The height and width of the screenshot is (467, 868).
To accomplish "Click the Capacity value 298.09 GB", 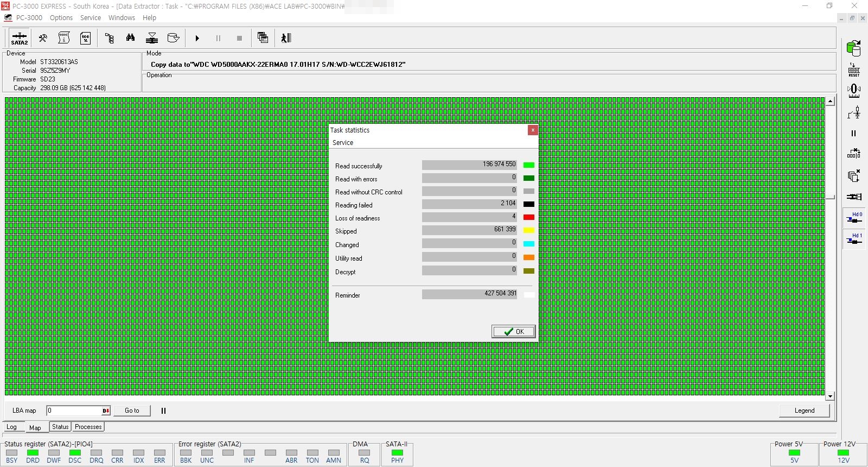I will pos(73,88).
